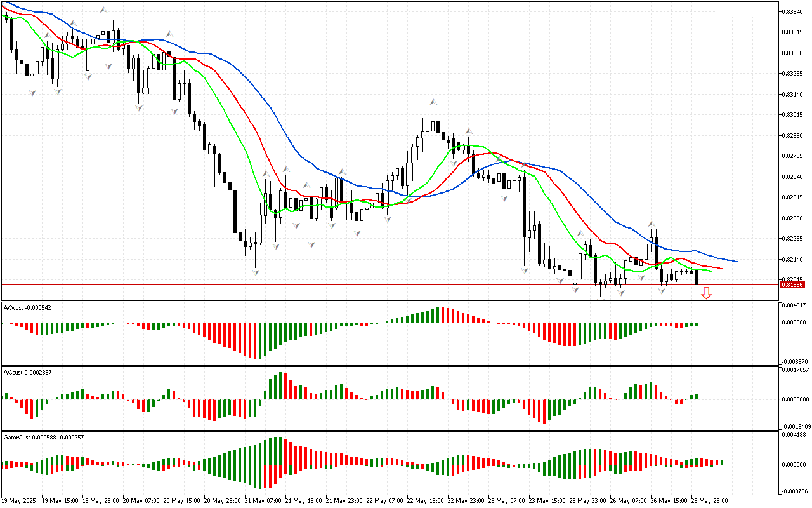Click the up fractal above the 26 May high
The image size is (812, 508).
pos(651,224)
